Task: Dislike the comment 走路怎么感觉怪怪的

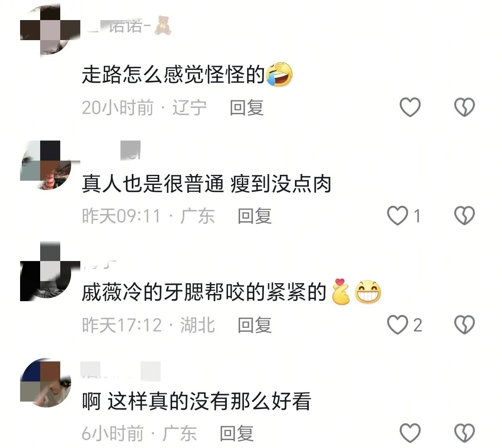Action: click(464, 107)
